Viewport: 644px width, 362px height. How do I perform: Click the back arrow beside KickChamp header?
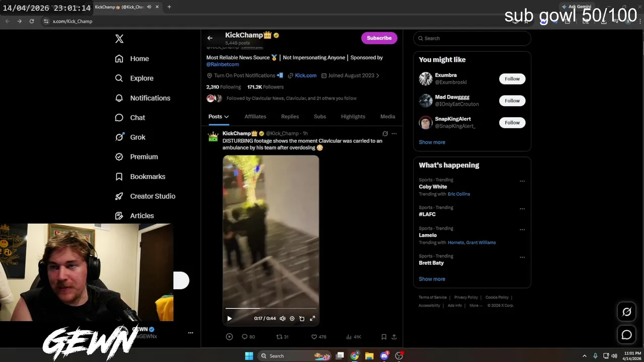click(x=210, y=38)
